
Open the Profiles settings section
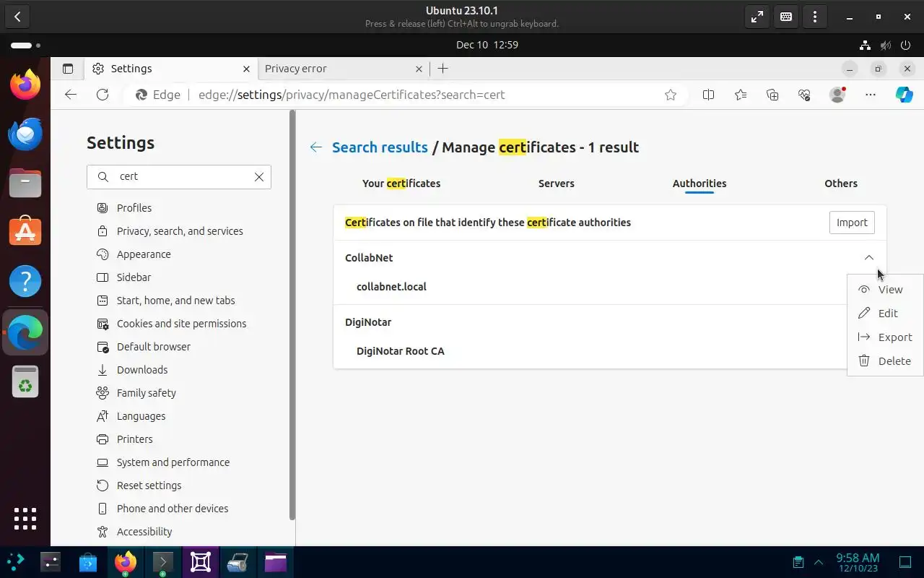[134, 208]
